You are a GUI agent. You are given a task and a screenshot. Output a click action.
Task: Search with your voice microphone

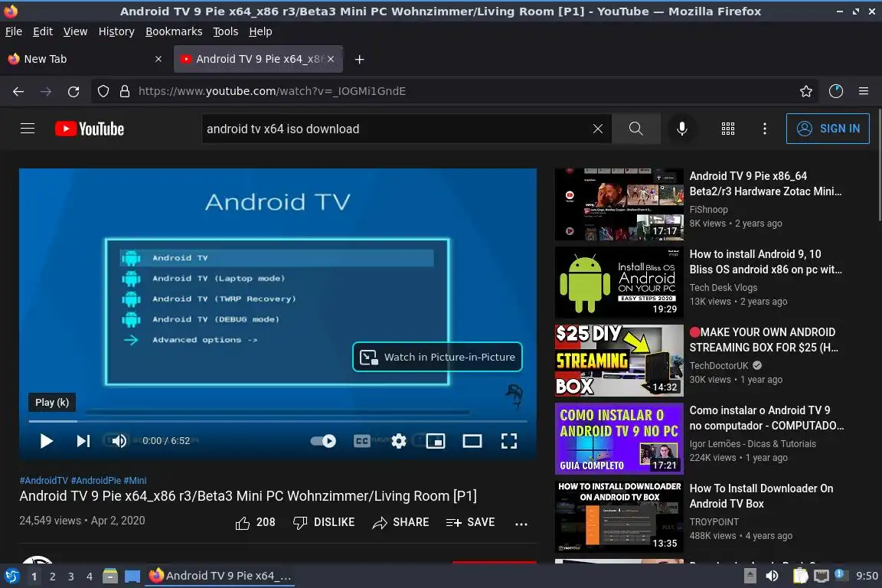click(681, 129)
